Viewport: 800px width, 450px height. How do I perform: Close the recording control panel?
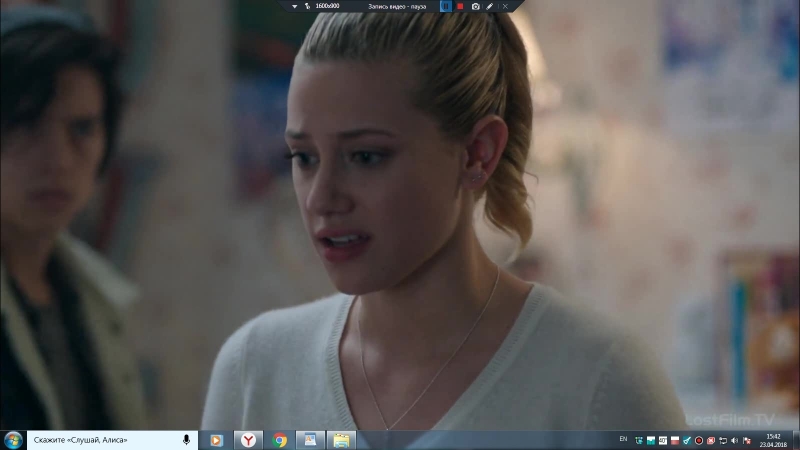pyautogui.click(x=505, y=6)
